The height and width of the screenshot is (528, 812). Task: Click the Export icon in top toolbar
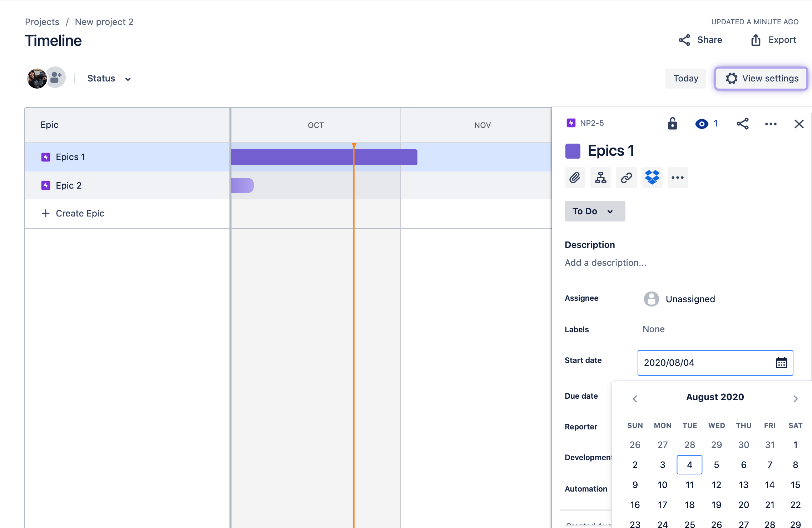[756, 40]
